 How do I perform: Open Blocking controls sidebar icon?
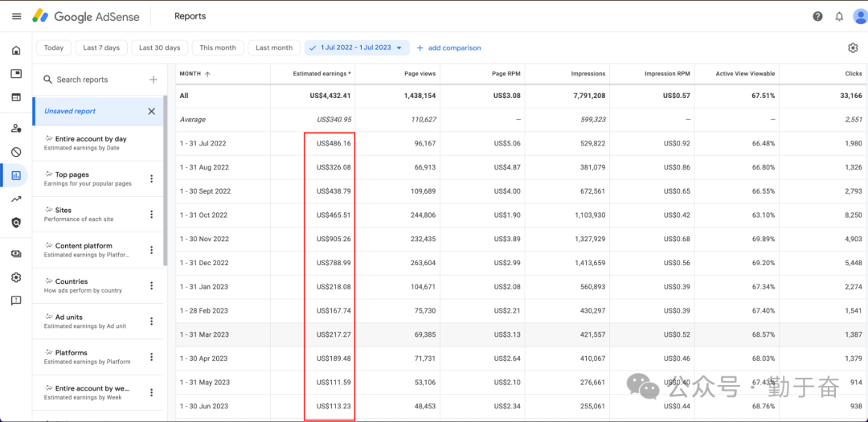point(16,152)
